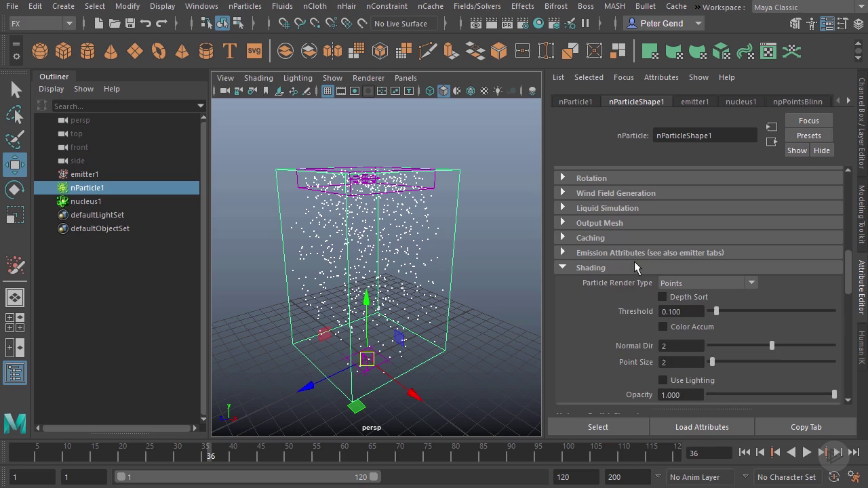Click the Undo arrow icon

[146, 23]
